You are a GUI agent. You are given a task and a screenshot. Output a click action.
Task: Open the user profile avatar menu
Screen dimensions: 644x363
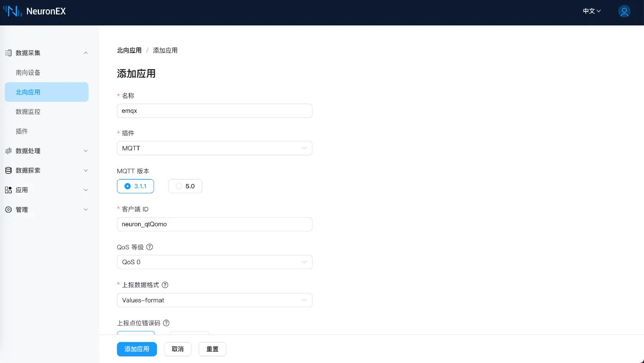coord(624,11)
